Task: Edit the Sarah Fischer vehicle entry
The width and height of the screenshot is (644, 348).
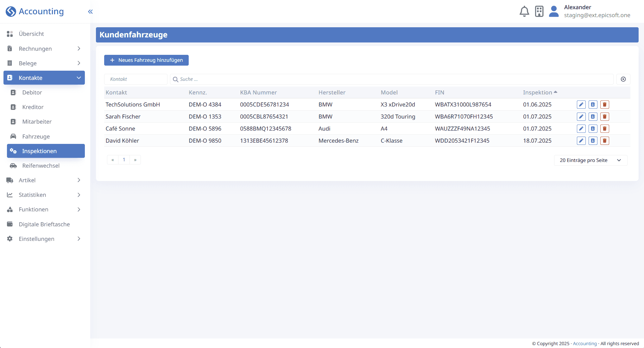Action: [581, 117]
